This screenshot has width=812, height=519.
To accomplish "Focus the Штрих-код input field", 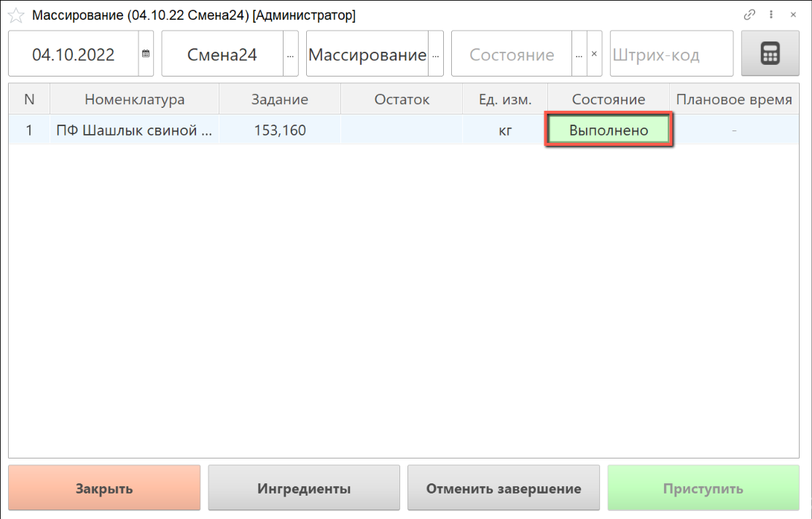I will [671, 54].
